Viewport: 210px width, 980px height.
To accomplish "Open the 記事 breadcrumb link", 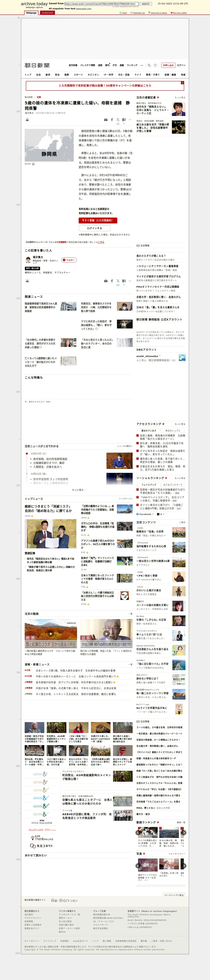I will (x=39, y=97).
